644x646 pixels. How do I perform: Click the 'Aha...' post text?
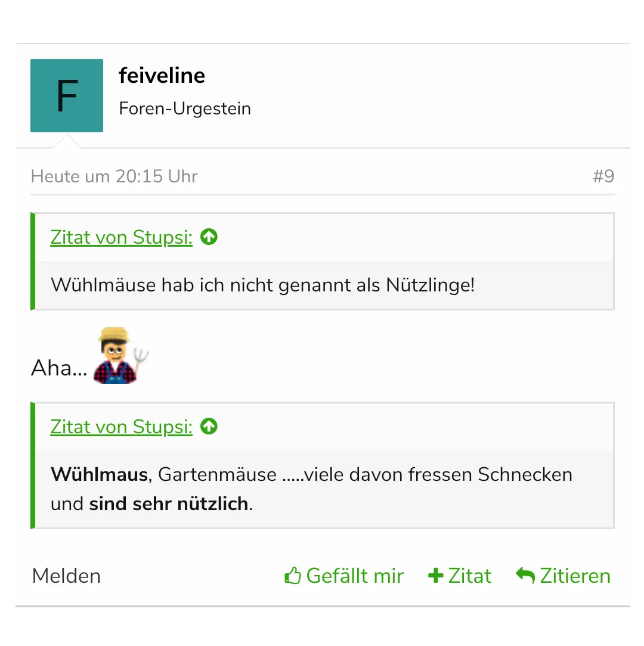coord(59,368)
